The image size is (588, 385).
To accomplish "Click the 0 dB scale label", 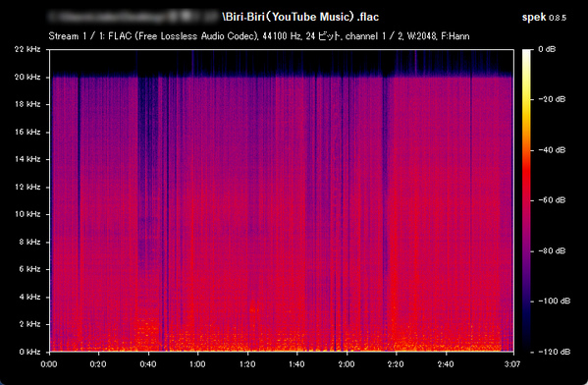I will click(x=547, y=49).
